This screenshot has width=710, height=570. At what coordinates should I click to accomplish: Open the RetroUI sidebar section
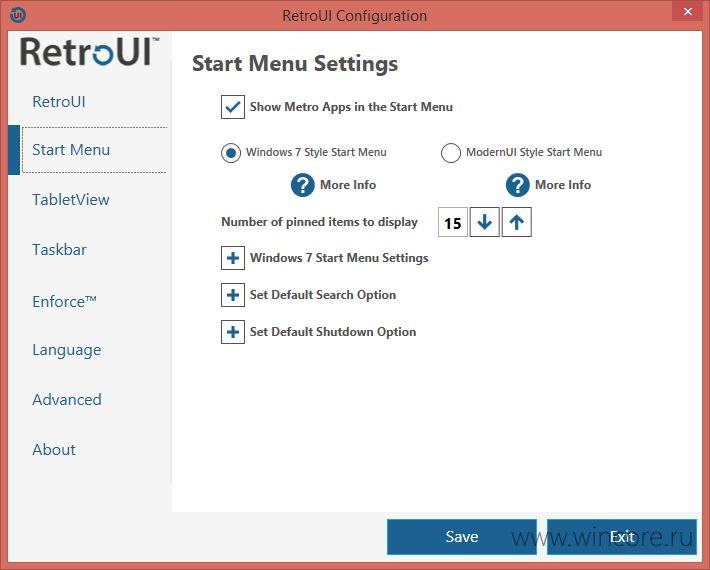(x=59, y=101)
